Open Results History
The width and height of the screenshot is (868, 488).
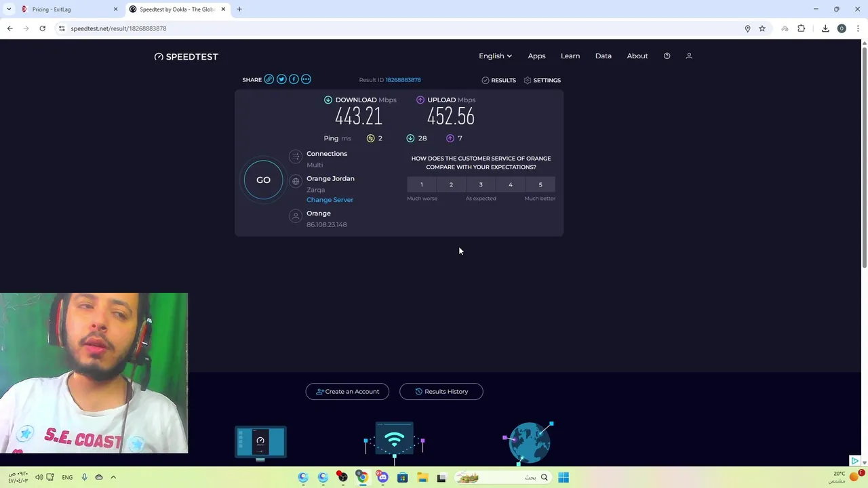click(x=441, y=391)
